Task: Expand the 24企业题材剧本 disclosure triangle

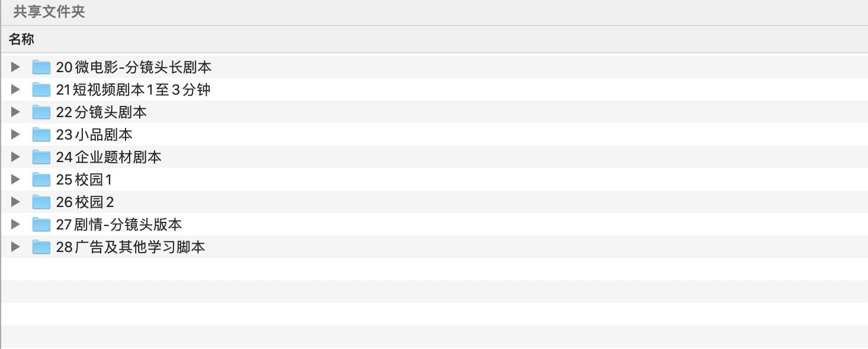Action: point(15,157)
